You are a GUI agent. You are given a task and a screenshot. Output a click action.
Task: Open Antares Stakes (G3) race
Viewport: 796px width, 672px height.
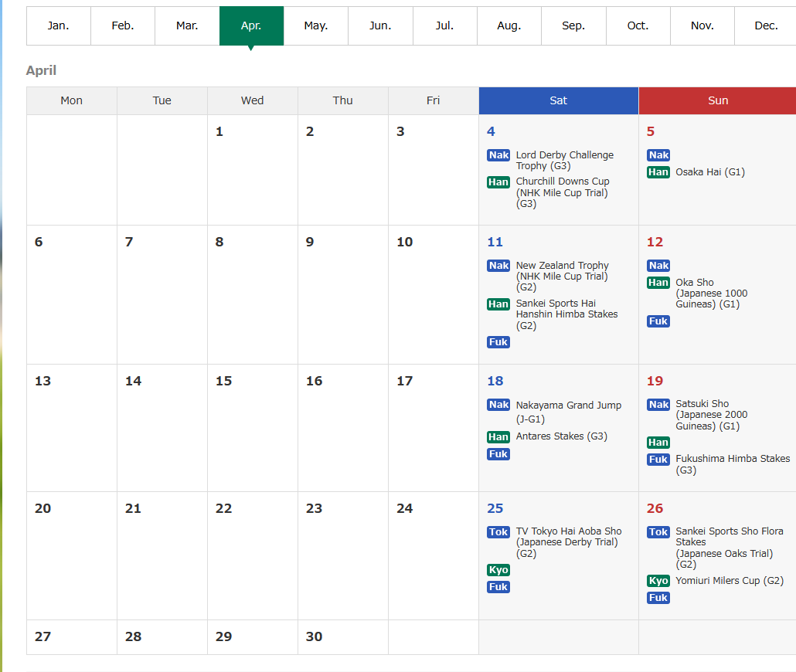[x=562, y=436]
